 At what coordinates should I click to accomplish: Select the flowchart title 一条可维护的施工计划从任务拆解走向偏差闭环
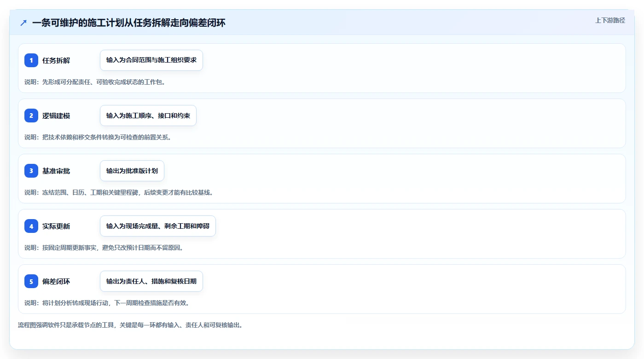tap(129, 23)
